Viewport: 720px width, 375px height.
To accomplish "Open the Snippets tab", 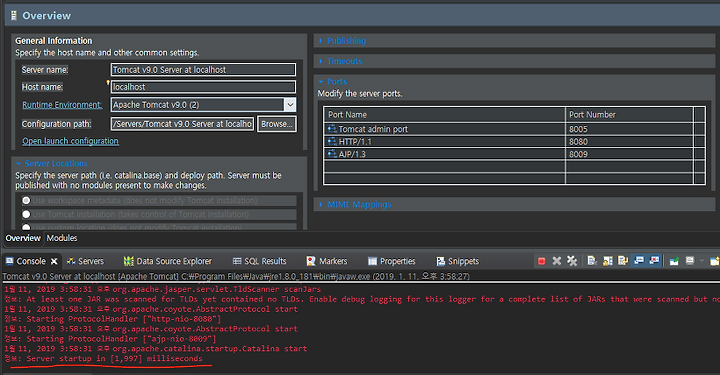I will (457, 261).
